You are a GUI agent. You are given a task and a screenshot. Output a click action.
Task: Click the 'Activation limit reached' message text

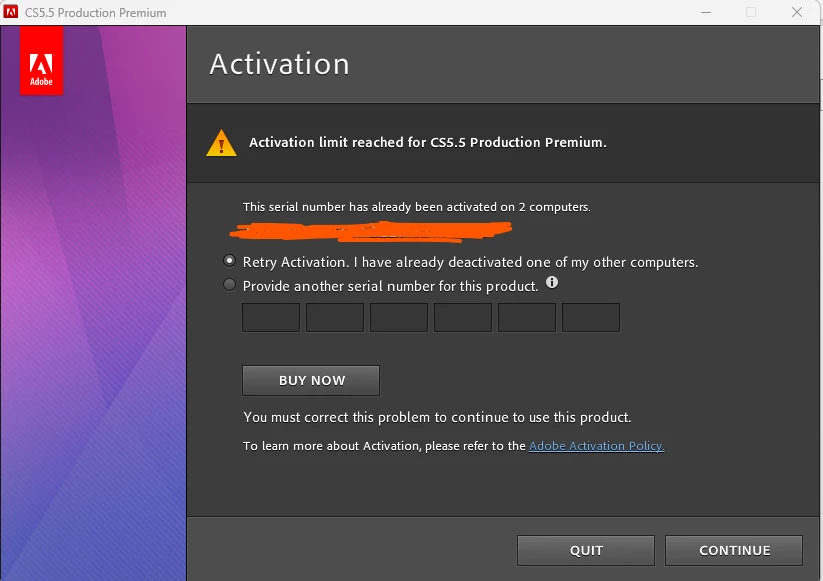428,142
